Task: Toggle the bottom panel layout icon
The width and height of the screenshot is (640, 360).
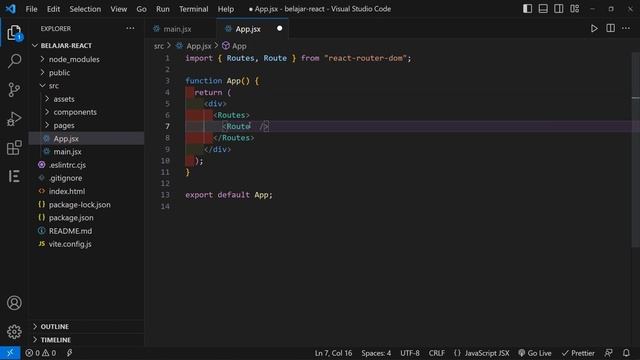Action: [543, 9]
